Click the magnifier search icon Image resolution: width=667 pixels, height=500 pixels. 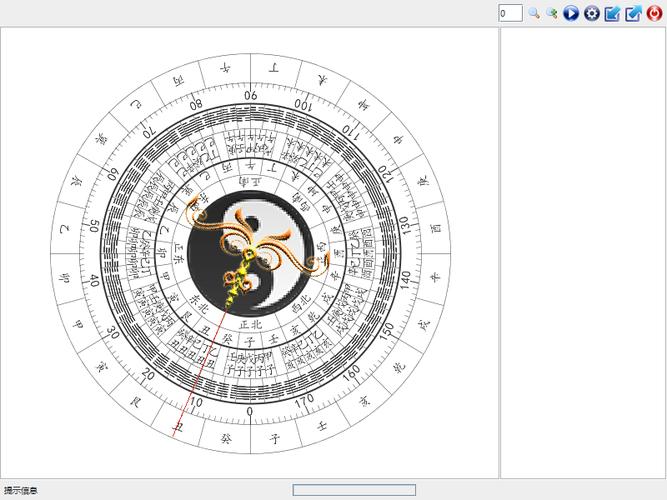click(534, 13)
